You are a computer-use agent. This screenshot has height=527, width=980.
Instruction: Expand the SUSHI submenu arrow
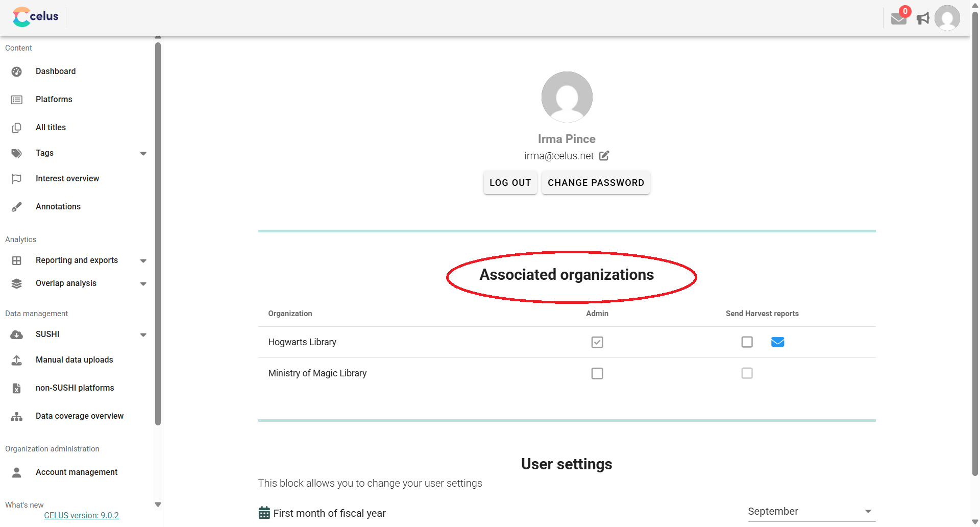coord(143,334)
